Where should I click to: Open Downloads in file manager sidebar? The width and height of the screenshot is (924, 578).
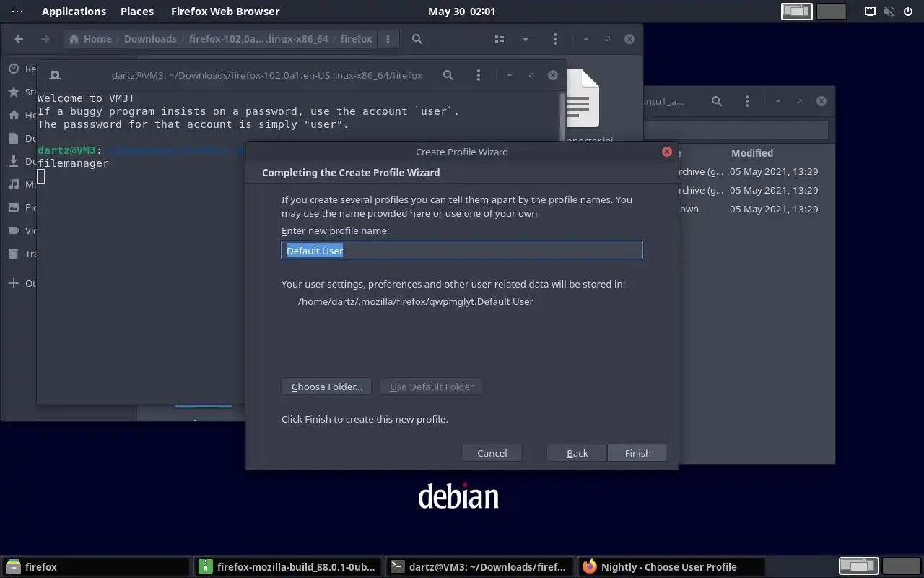[x=22, y=161]
